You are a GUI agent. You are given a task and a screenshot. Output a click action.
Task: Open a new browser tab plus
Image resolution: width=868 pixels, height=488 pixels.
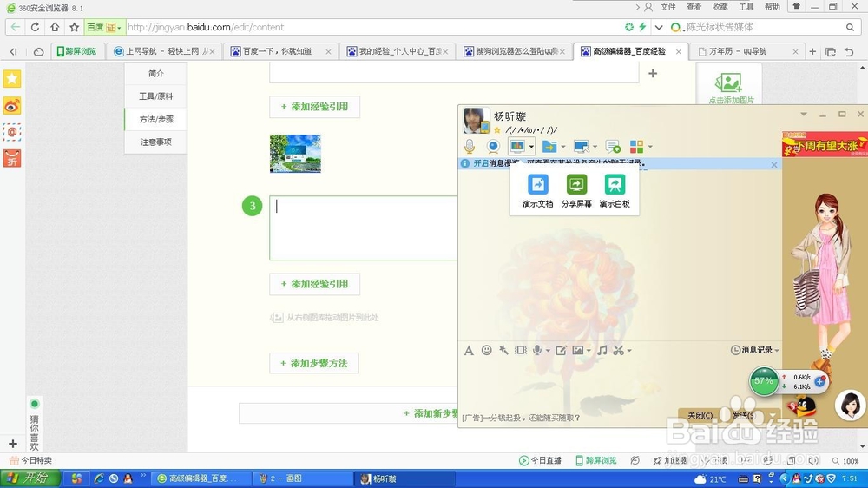[812, 51]
